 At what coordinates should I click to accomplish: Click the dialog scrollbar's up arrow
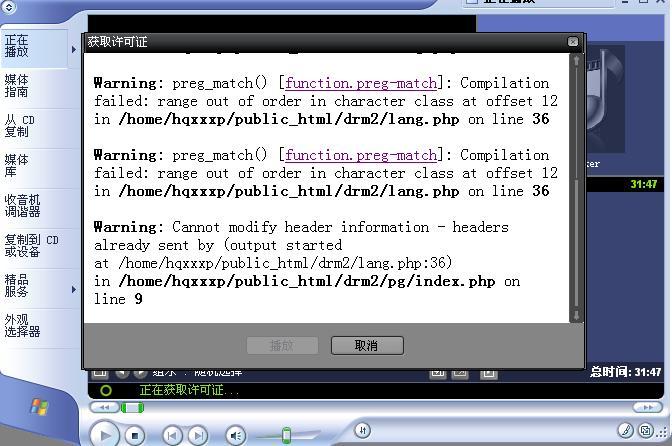(x=576, y=60)
